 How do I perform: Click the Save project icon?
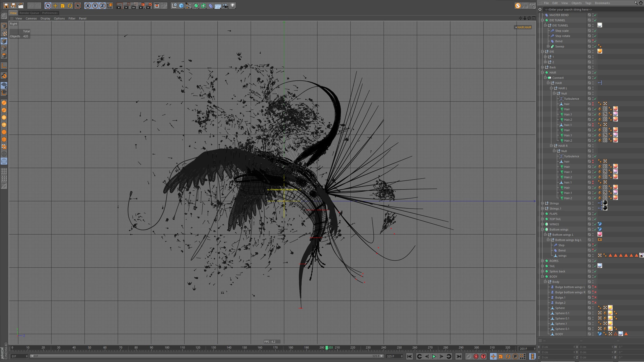pyautogui.click(x=6, y=6)
